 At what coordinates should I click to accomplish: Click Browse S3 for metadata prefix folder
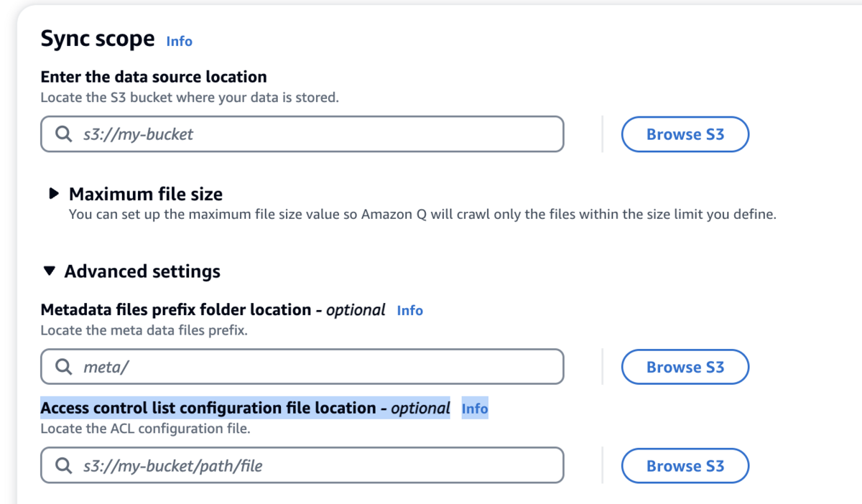685,367
